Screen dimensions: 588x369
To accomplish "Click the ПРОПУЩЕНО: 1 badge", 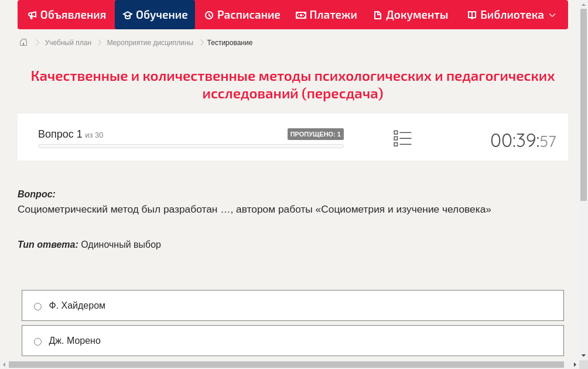I will point(316,134).
